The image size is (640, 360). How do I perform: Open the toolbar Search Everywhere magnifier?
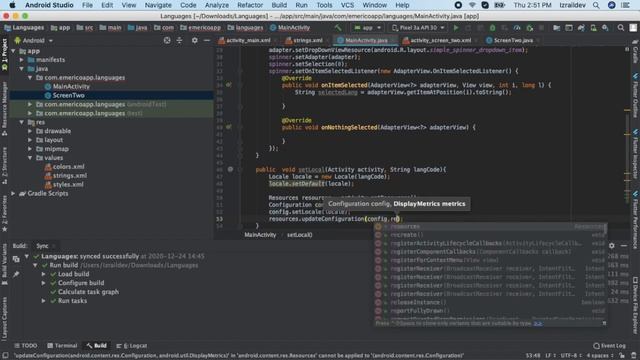point(621,28)
